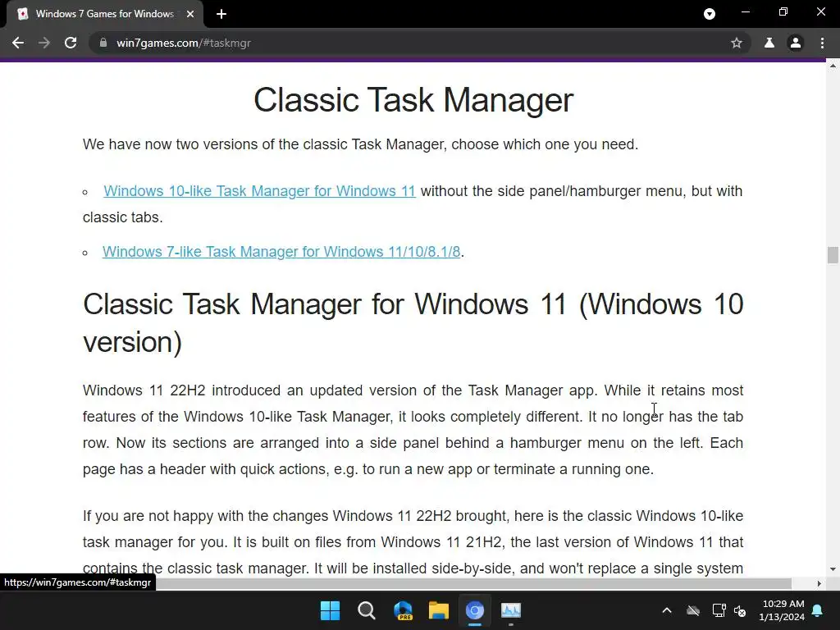The height and width of the screenshot is (630, 840).
Task: Bookmark this page with the star
Action: 737,43
